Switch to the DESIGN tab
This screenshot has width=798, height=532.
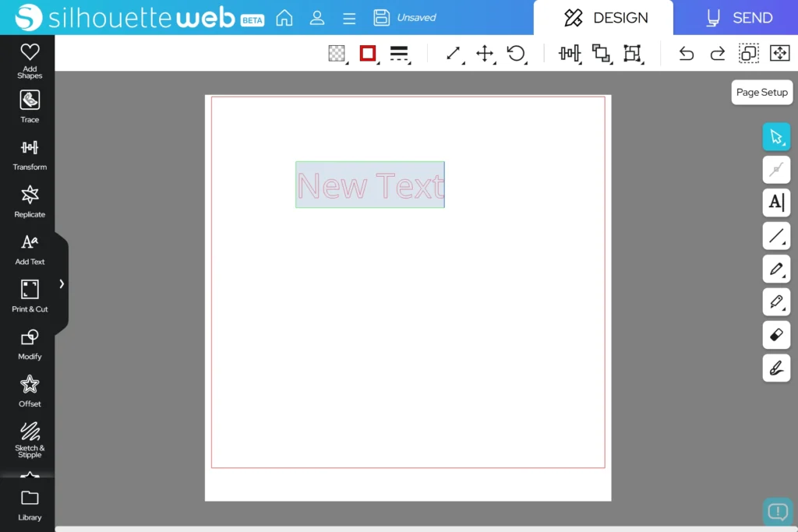[x=603, y=17]
